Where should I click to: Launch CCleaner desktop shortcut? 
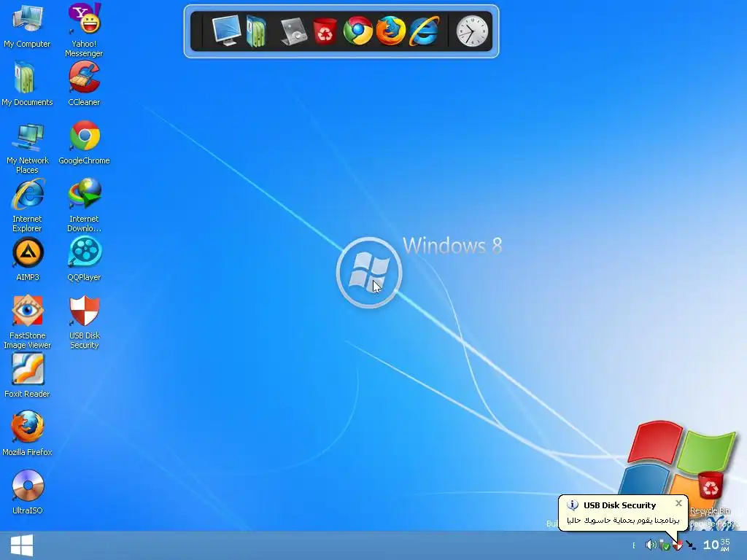85,83
